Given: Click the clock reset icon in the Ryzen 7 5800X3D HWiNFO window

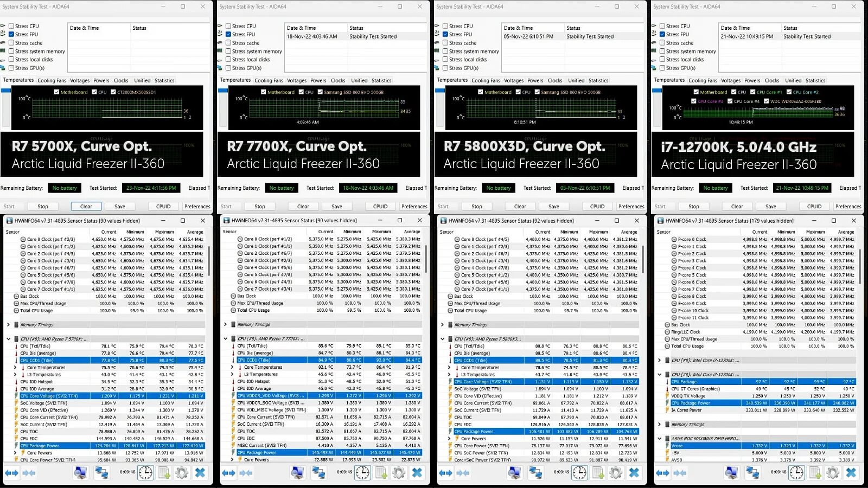Looking at the screenshot, I should point(579,473).
